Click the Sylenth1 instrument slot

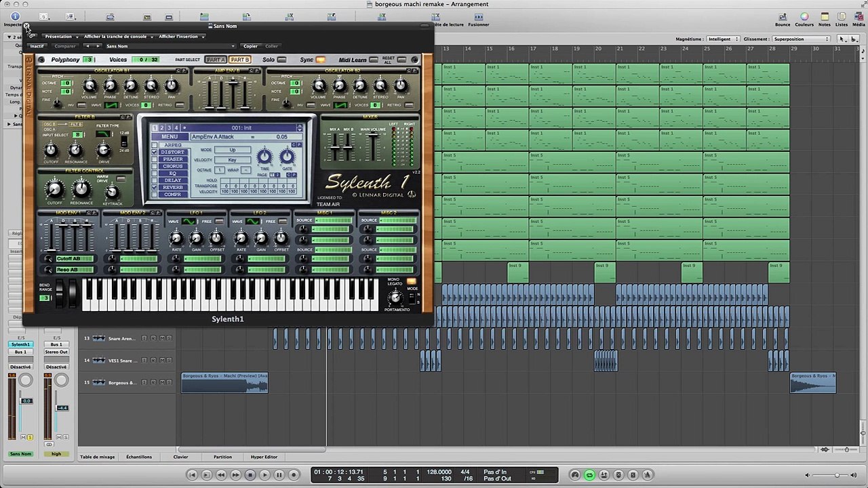(x=20, y=344)
